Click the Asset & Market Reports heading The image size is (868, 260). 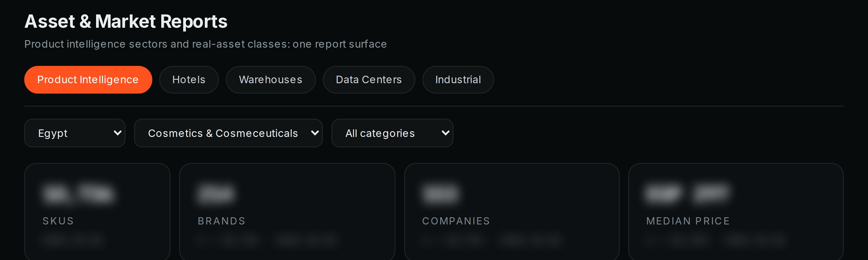pyautogui.click(x=126, y=21)
